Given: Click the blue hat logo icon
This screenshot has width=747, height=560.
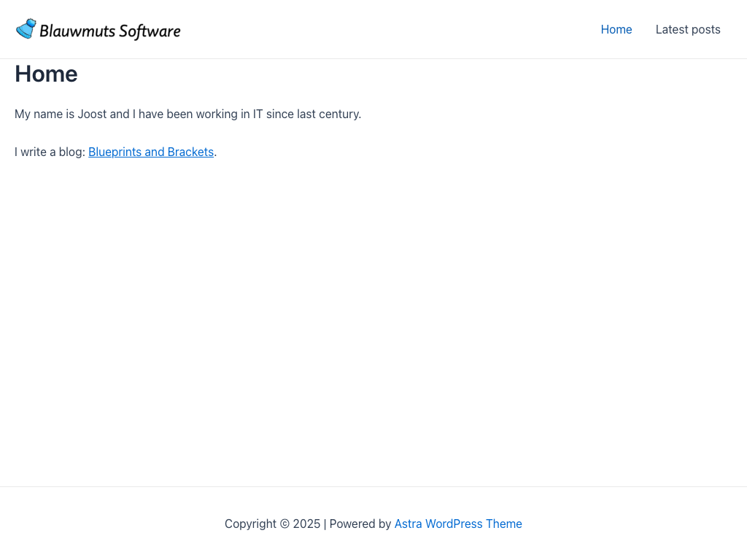Looking at the screenshot, I should pyautogui.click(x=26, y=29).
